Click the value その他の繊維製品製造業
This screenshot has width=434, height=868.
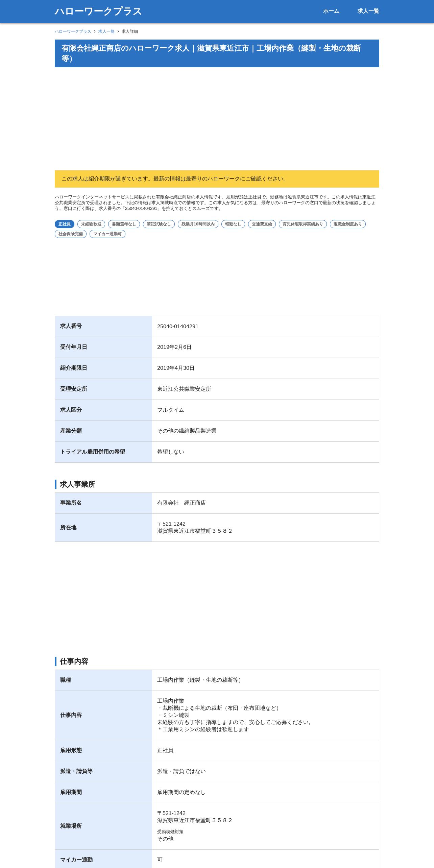[187, 431]
